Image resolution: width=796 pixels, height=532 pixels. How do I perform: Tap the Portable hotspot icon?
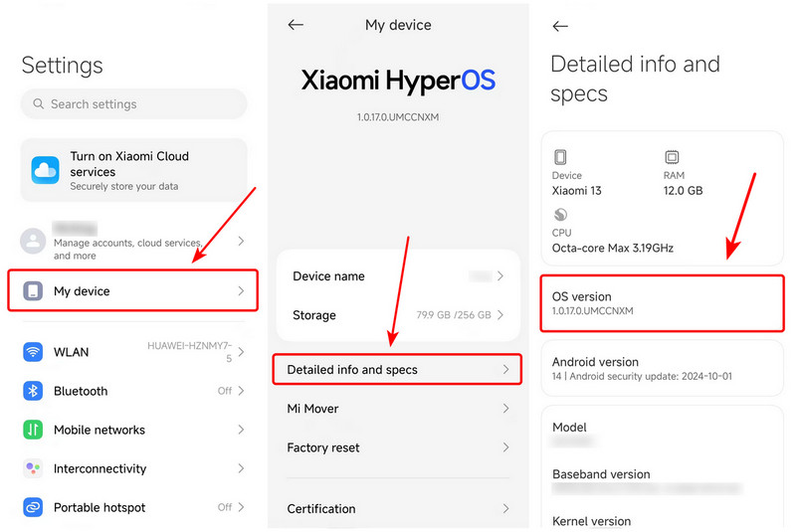pos(33,507)
